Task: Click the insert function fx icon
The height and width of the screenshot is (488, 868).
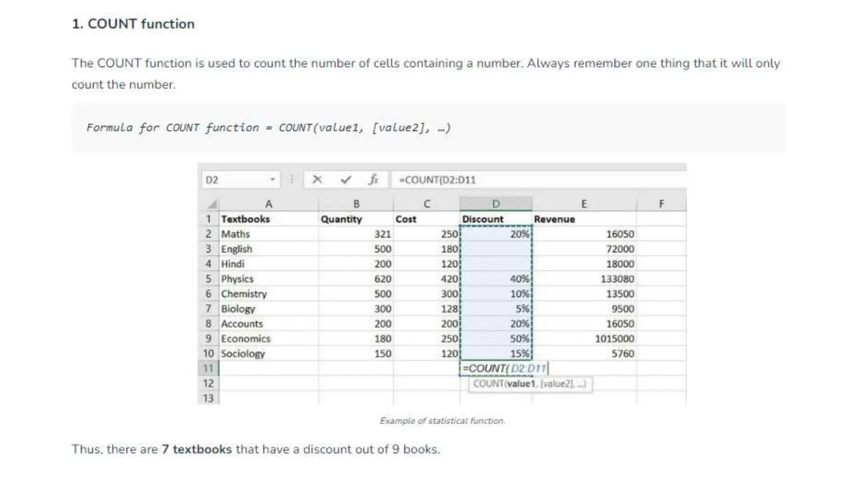Action: pos(373,180)
